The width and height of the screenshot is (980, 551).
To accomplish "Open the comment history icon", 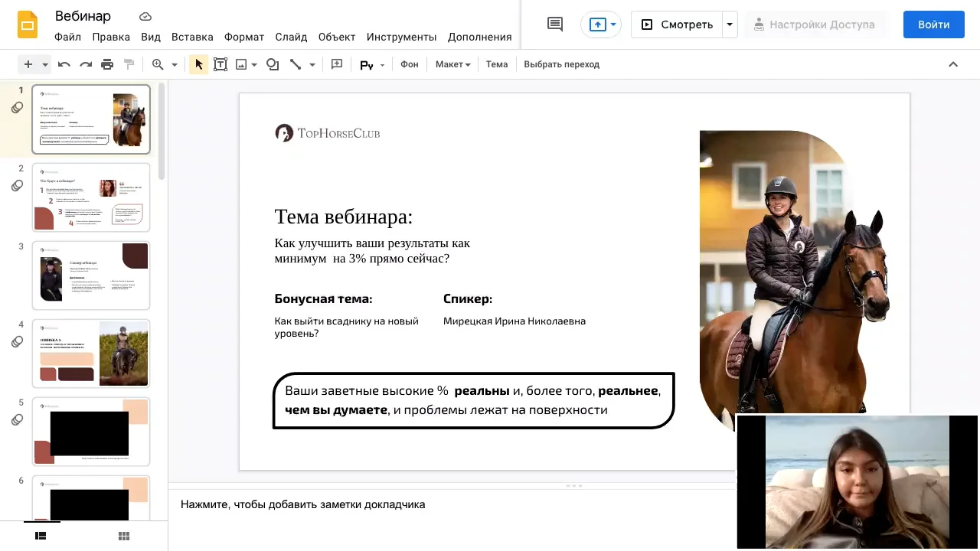I will pyautogui.click(x=555, y=24).
